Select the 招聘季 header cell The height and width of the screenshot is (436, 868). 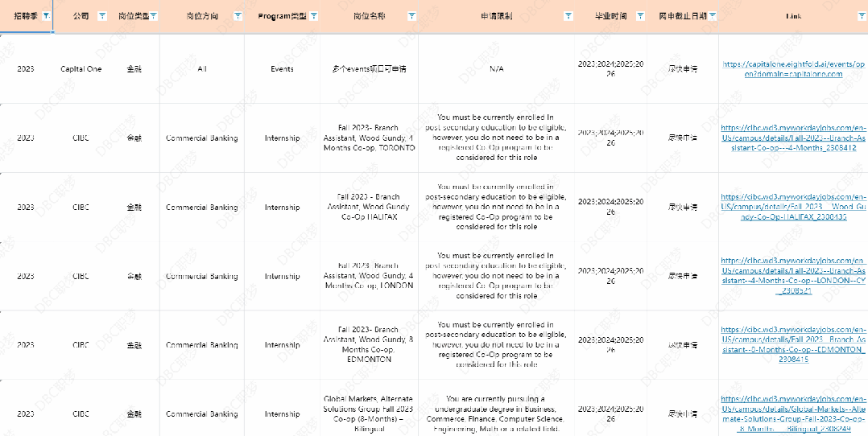click(26, 16)
